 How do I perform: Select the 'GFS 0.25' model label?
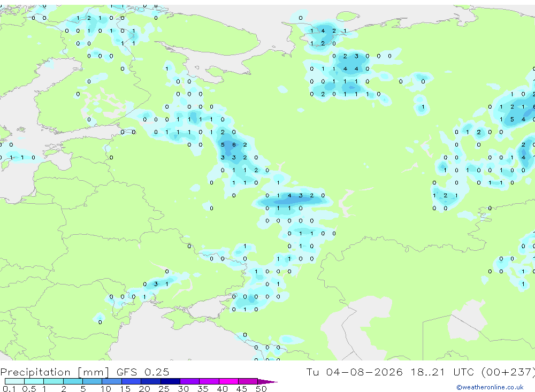[143, 372]
